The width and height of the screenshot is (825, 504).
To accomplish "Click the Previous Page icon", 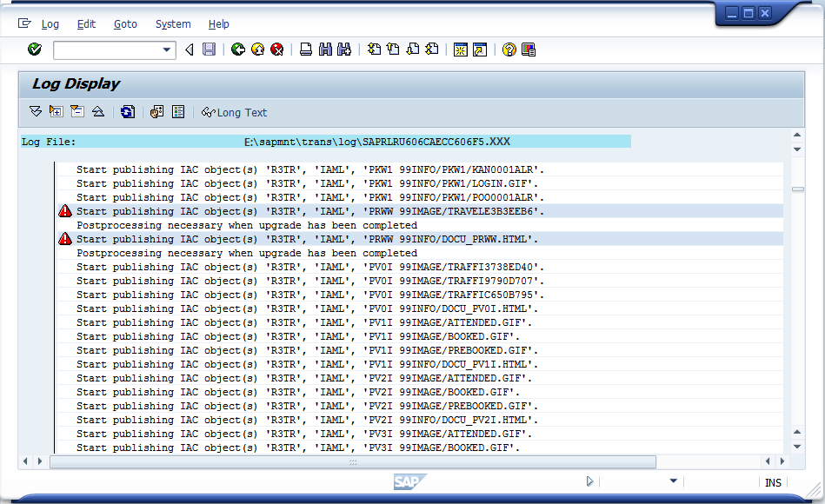I will pos(393,50).
